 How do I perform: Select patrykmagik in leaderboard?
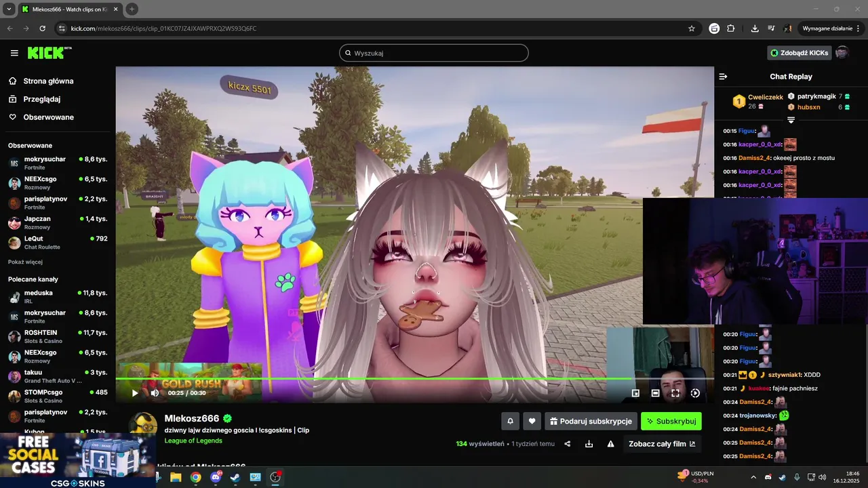(x=816, y=96)
